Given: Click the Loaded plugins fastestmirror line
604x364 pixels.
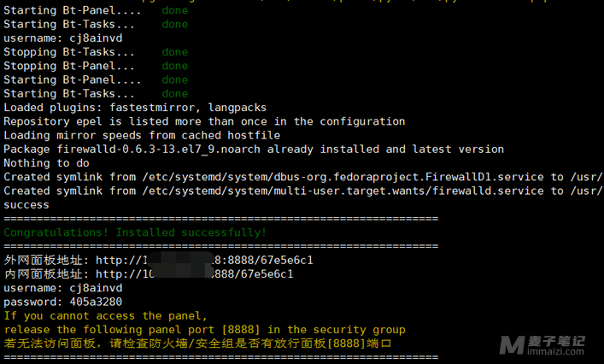Looking at the screenshot, I should 135,108.
